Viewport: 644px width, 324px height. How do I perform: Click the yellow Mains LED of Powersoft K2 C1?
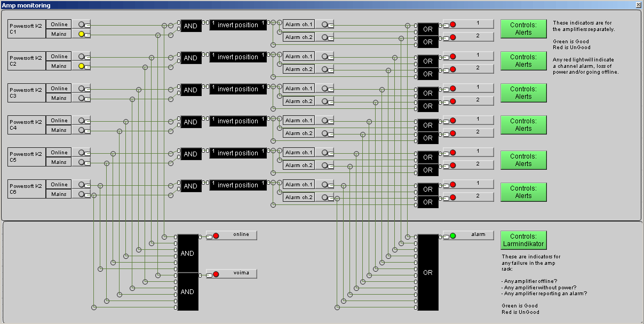pos(82,34)
